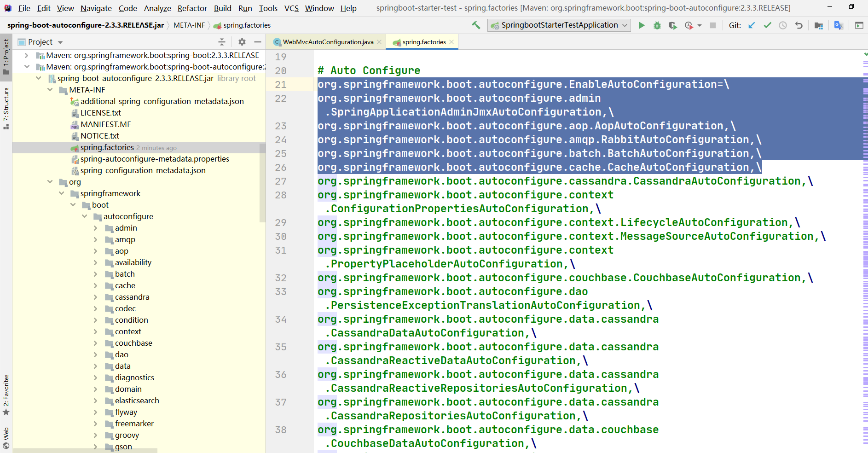Open the VCS menu
Image resolution: width=868 pixels, height=453 pixels.
pyautogui.click(x=291, y=8)
